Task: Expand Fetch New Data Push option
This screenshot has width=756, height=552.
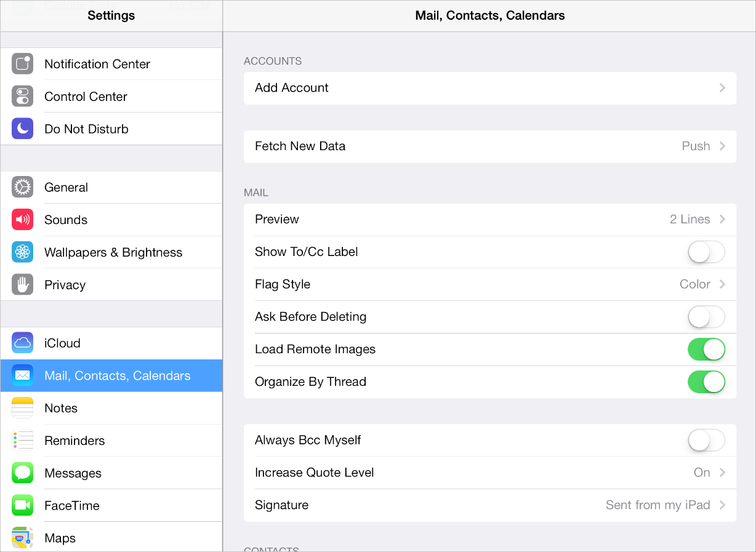Action: point(489,146)
